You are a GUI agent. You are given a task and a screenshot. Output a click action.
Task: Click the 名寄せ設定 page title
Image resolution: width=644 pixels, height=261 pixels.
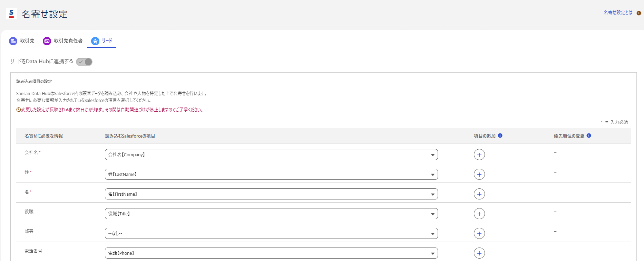pos(45,14)
